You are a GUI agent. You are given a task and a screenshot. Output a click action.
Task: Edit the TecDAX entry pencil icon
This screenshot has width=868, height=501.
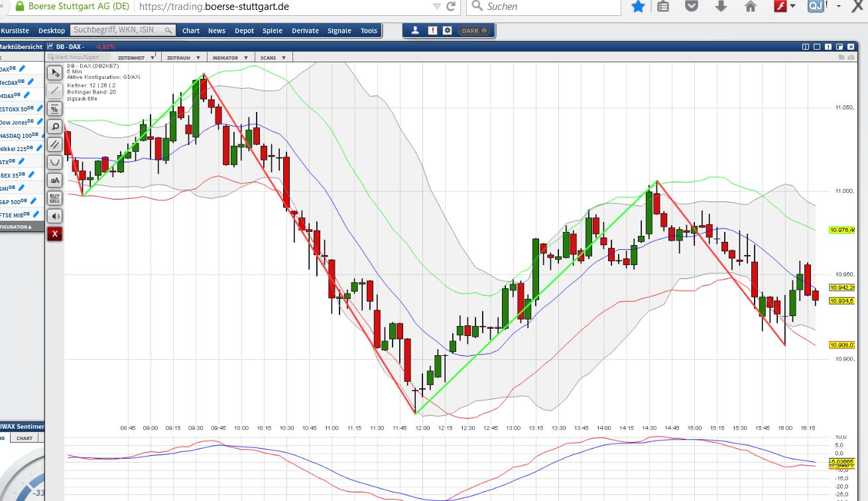31,82
